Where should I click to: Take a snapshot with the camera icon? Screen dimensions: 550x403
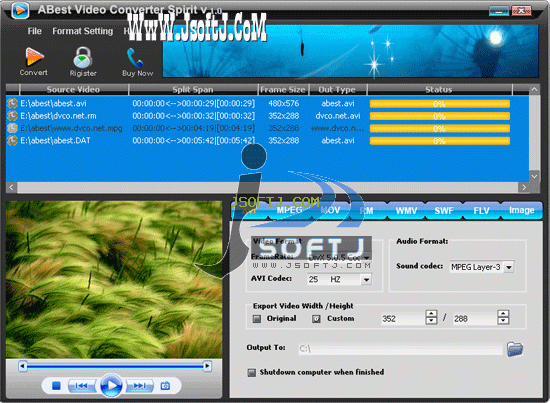pyautogui.click(x=165, y=386)
